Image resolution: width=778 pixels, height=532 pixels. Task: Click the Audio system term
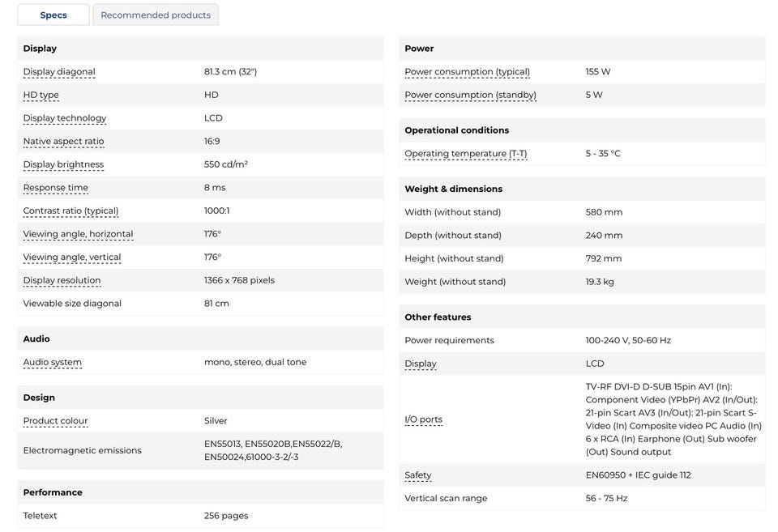click(52, 362)
